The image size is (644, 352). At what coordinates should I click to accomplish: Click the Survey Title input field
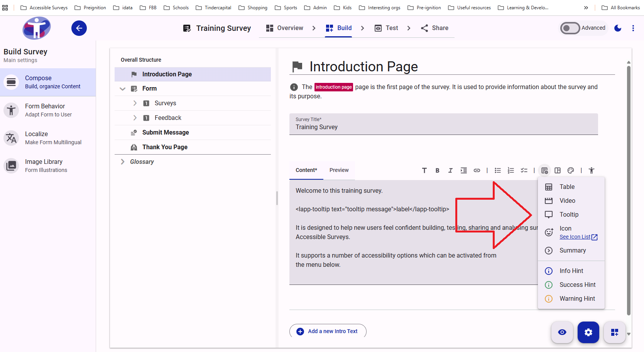pyautogui.click(x=443, y=127)
